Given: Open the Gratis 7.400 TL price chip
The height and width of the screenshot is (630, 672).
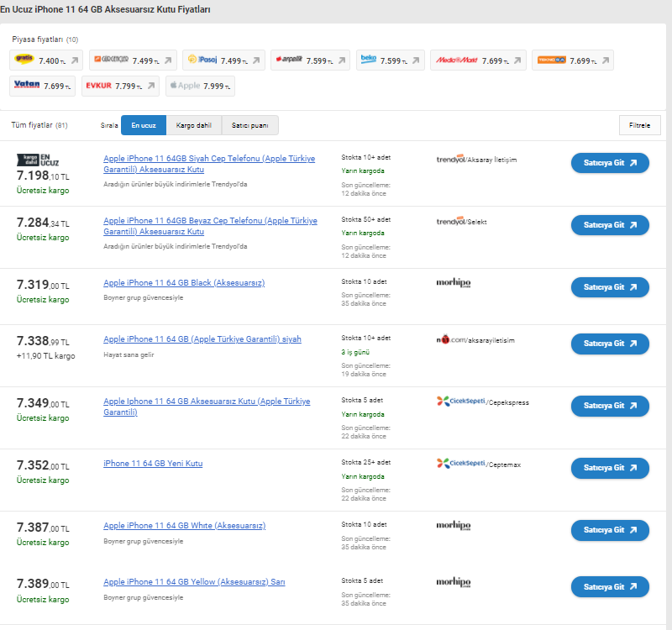Looking at the screenshot, I should pos(46,60).
